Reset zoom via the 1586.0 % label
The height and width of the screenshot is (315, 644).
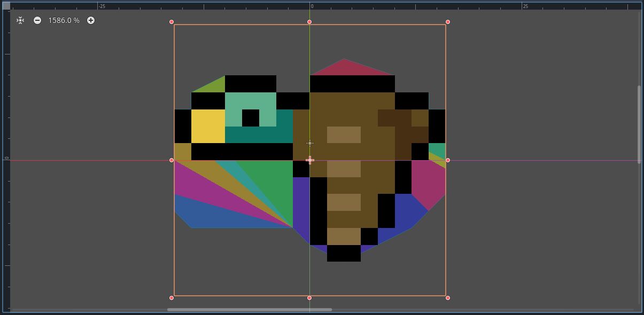64,20
